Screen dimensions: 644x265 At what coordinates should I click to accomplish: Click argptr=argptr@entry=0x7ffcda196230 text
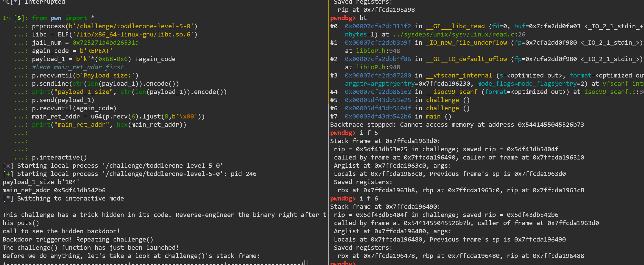(x=409, y=84)
